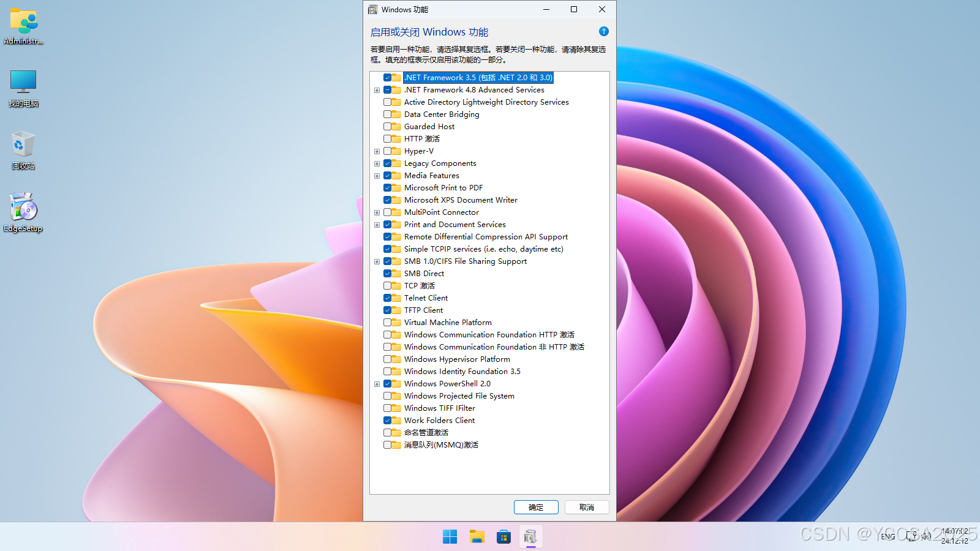Image resolution: width=980 pixels, height=551 pixels.
Task: Select Simple TCPIP services label
Action: click(x=484, y=249)
